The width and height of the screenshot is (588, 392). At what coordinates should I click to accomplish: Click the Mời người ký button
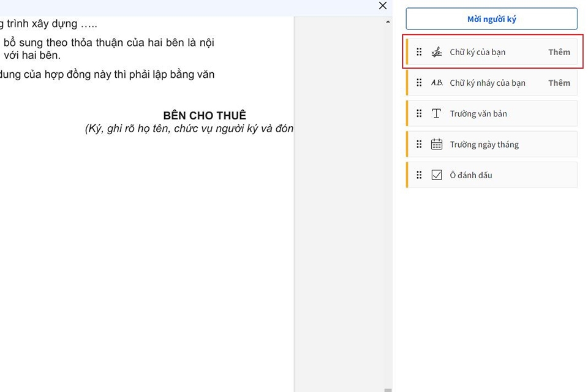(x=491, y=19)
